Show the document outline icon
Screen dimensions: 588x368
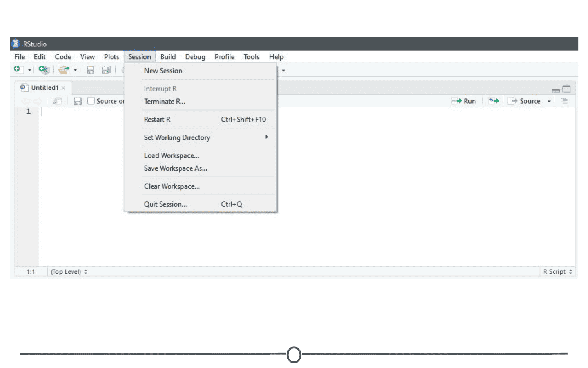pyautogui.click(x=564, y=101)
